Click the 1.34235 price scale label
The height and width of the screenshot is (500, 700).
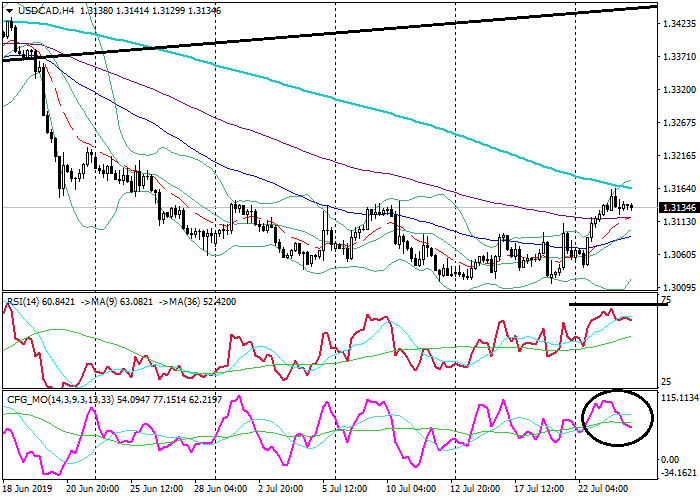coord(678,26)
